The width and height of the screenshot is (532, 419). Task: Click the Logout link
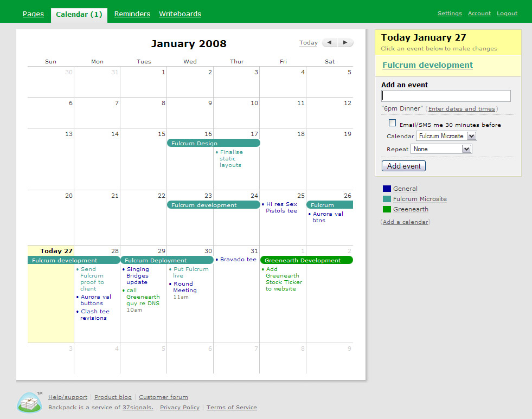[507, 13]
